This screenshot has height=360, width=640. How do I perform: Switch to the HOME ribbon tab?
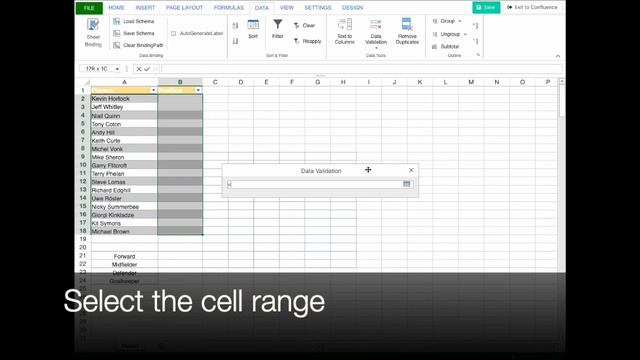[116, 8]
